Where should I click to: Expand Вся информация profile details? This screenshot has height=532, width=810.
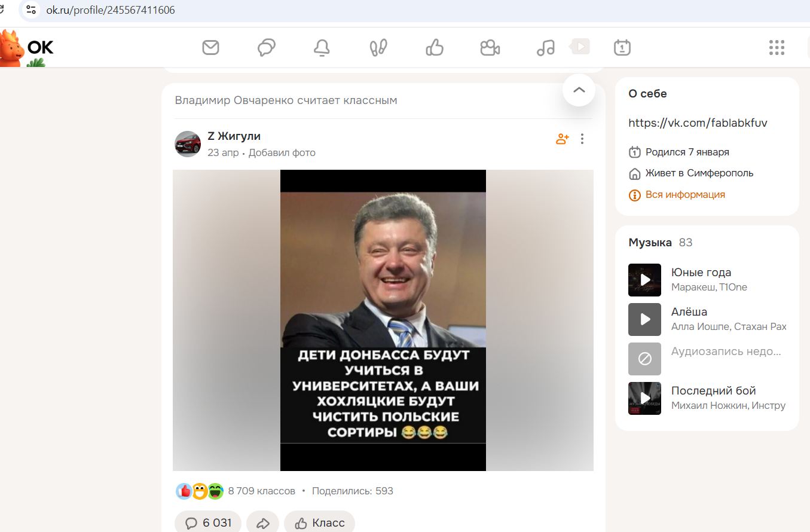684,194
